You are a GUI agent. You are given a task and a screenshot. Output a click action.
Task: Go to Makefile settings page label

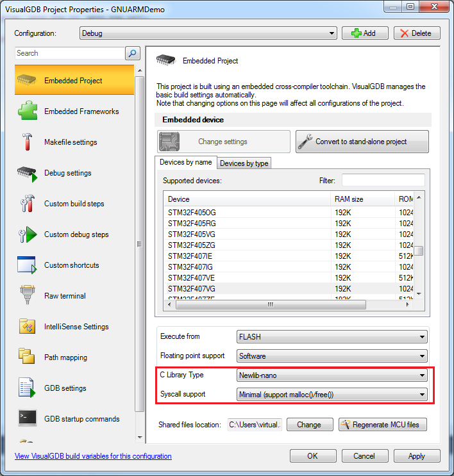tap(71, 142)
